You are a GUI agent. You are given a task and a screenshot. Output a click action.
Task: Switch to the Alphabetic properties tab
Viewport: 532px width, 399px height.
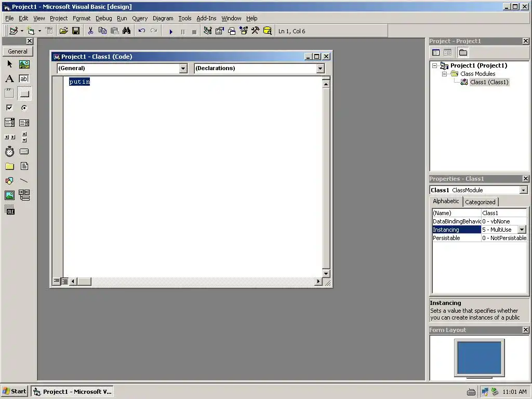click(x=446, y=201)
